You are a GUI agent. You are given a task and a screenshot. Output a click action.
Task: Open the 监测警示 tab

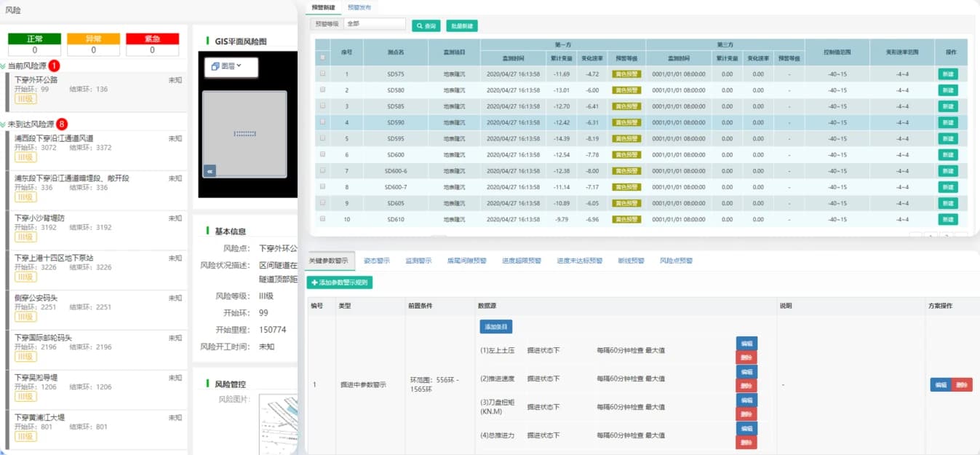pos(418,261)
